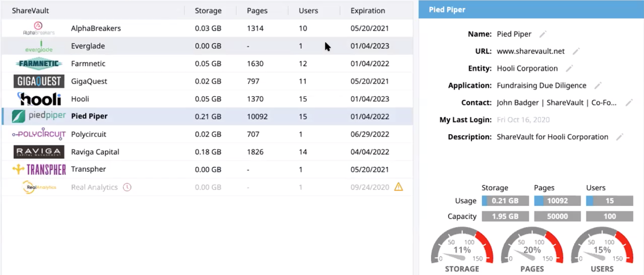Select the Pied Piper ShareVault name
Viewport: 644px width, 275px height.
coord(89,116)
